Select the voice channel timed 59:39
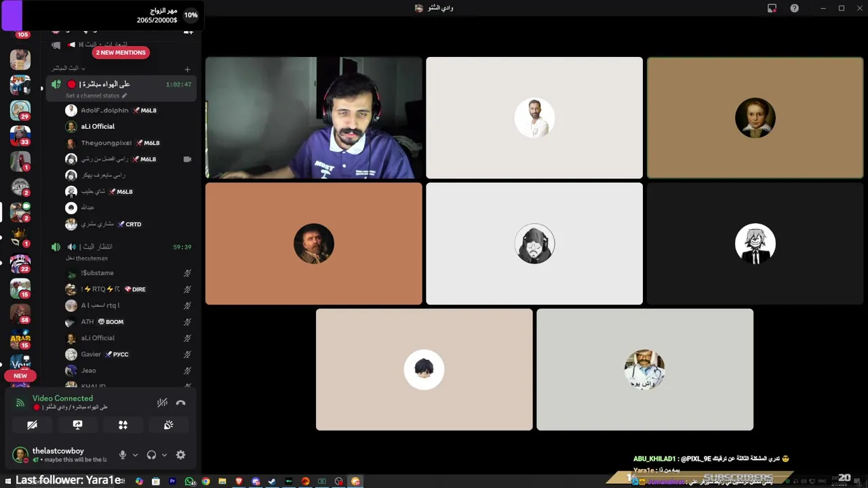 coord(121,251)
